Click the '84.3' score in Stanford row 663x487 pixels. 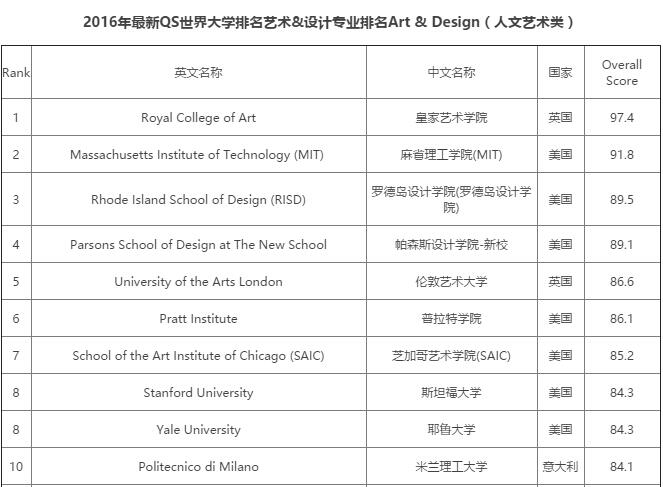622,393
